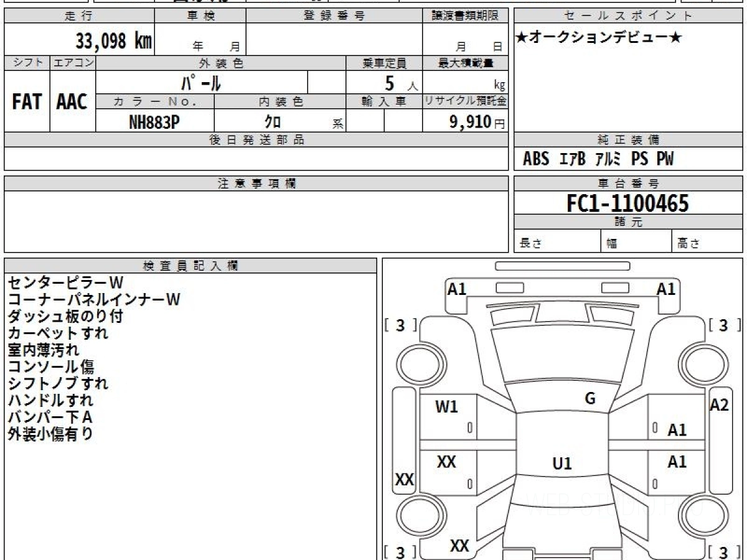Click the エアコン label
747x560 pixels.
point(73,63)
